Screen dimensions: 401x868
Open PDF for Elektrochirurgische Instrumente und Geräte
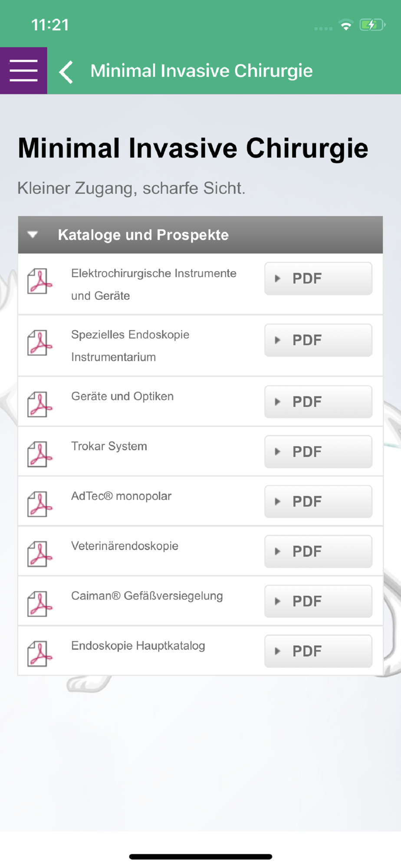(318, 279)
